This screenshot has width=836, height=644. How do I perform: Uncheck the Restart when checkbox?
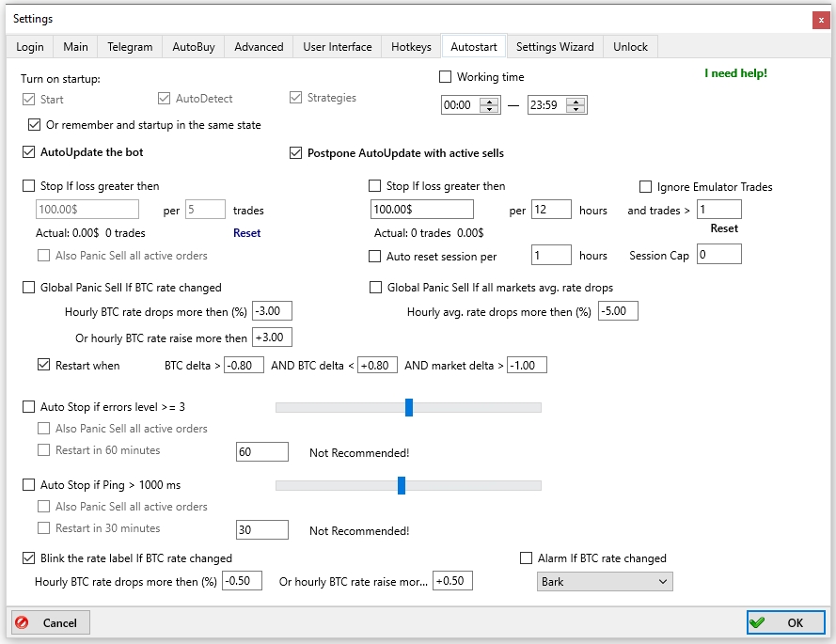click(x=43, y=365)
